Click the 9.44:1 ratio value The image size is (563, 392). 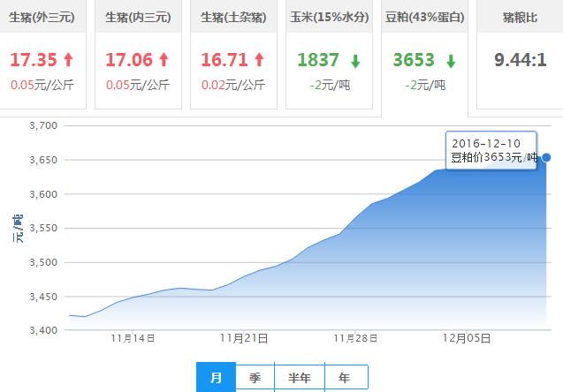pos(521,60)
